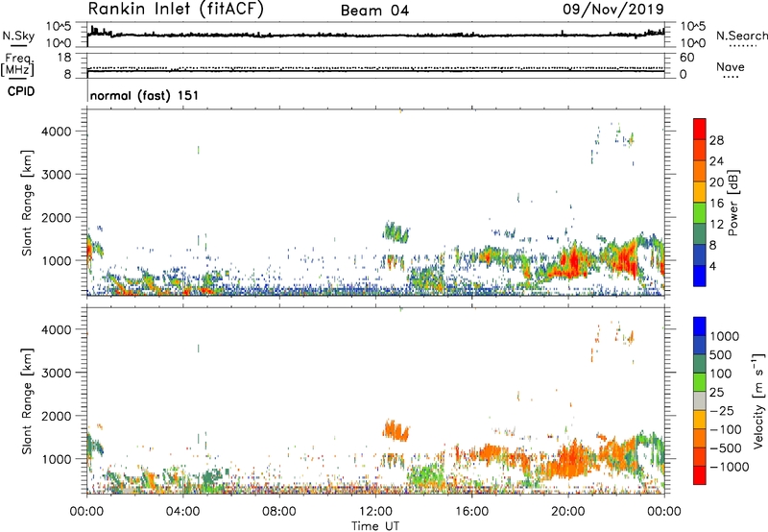Click the '16' Power colorbar label
This screenshot has height=532, width=768.
pyautogui.click(x=716, y=204)
